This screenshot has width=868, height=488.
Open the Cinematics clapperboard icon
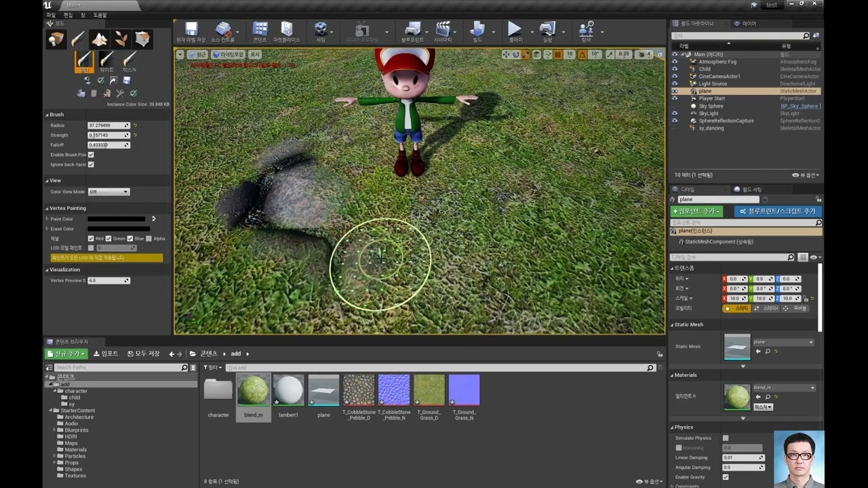pyautogui.click(x=443, y=31)
